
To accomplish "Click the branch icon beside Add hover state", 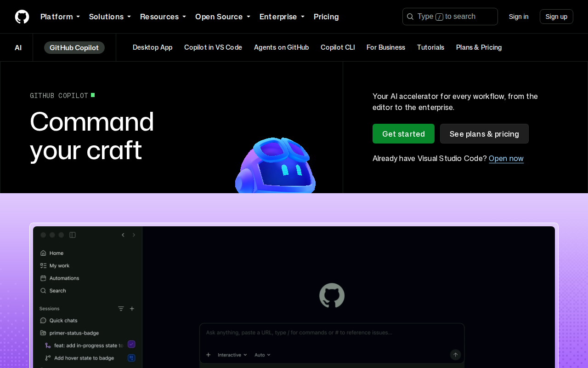I will tap(48, 358).
